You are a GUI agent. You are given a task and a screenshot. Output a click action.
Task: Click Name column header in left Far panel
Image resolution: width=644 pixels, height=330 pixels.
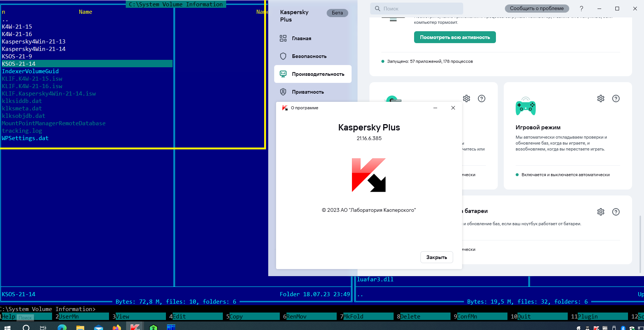click(86, 12)
